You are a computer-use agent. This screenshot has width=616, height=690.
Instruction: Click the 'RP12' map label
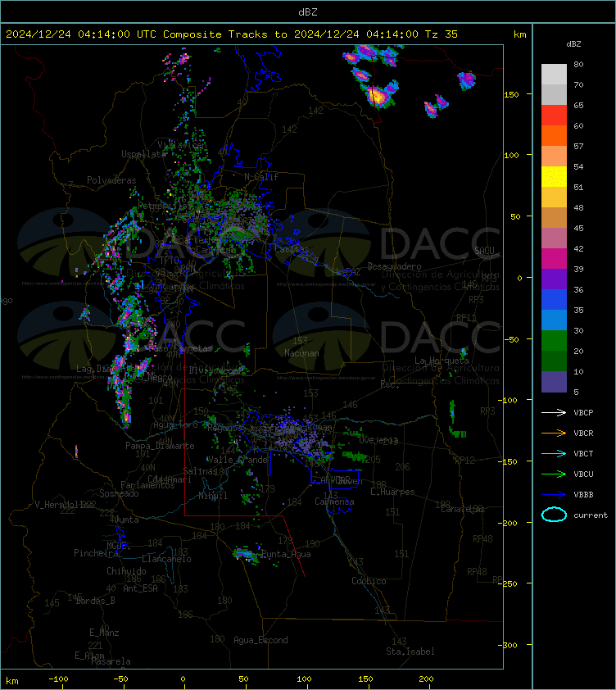464,461
